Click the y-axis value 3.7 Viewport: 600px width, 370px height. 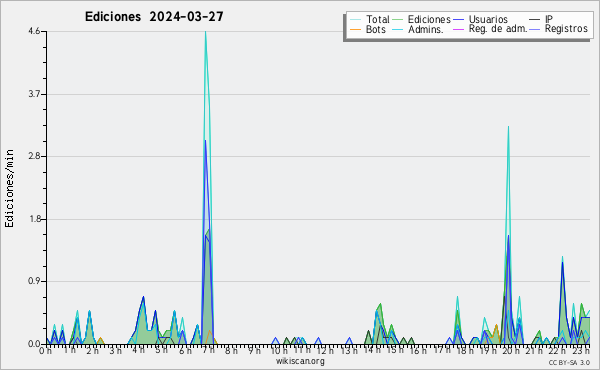pyautogui.click(x=34, y=94)
